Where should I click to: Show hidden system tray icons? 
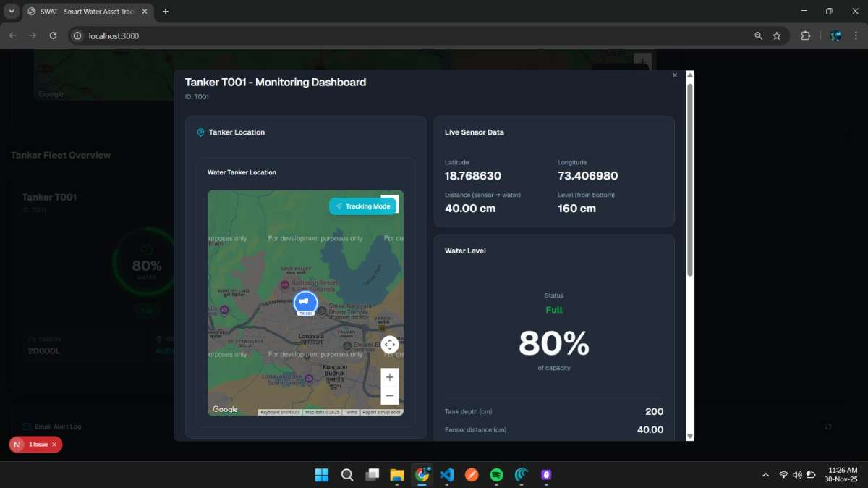tap(765, 475)
